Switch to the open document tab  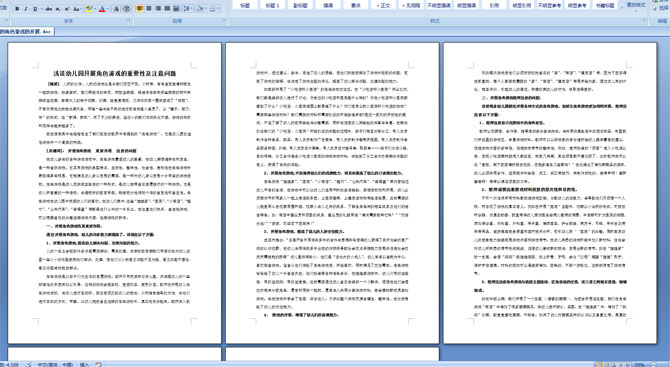(x=26, y=32)
